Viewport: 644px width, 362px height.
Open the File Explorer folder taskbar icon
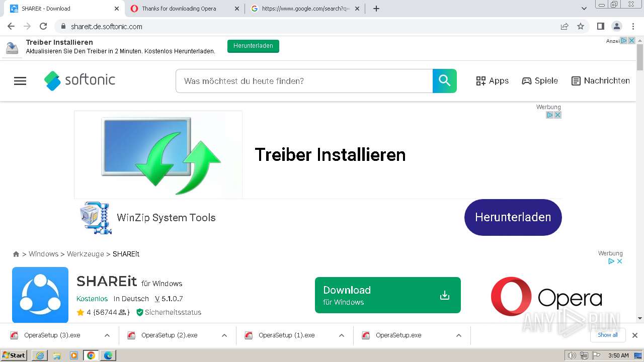[x=57, y=355]
